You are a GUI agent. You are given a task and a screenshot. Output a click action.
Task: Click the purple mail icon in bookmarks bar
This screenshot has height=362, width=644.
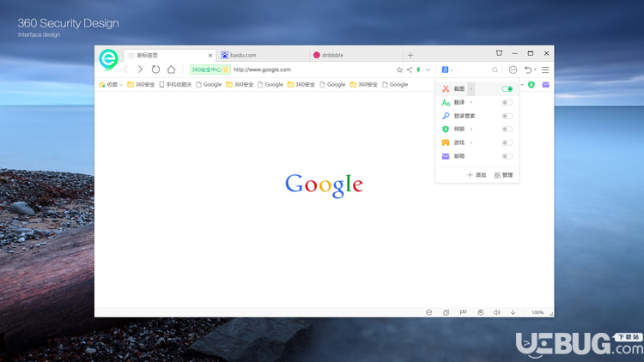pyautogui.click(x=545, y=85)
